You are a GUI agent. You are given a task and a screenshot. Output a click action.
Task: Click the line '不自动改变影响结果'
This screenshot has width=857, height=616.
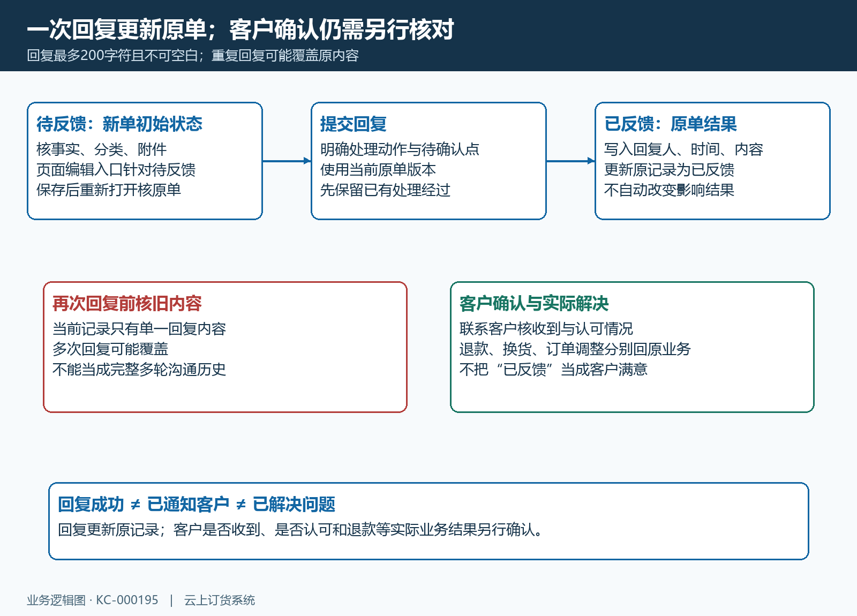point(669,190)
